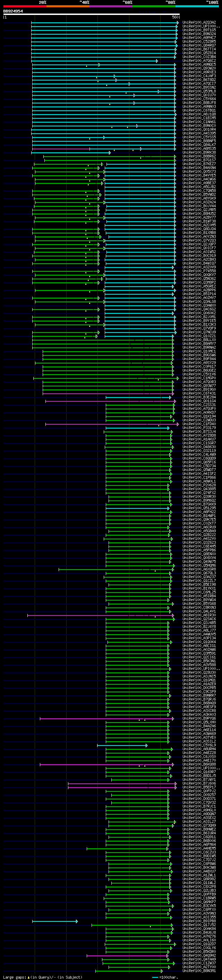
Task: Click the cyan ~100% identity color bar
Action: pyautogui.click(x=197, y=6)
